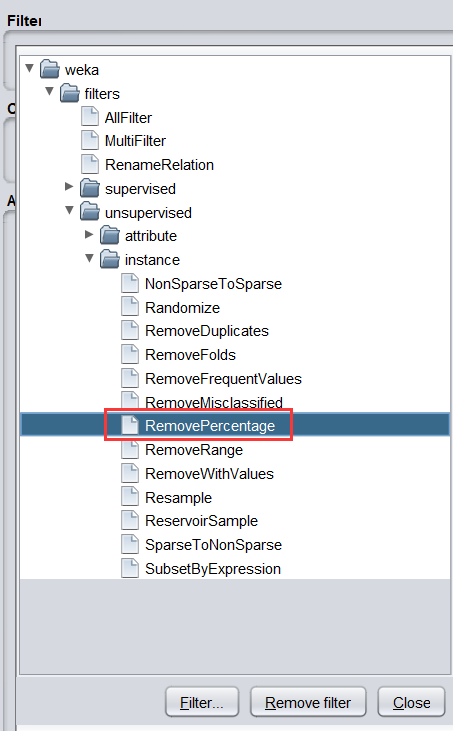The image size is (453, 731).
Task: Click the instance folder icon
Action: (110, 259)
